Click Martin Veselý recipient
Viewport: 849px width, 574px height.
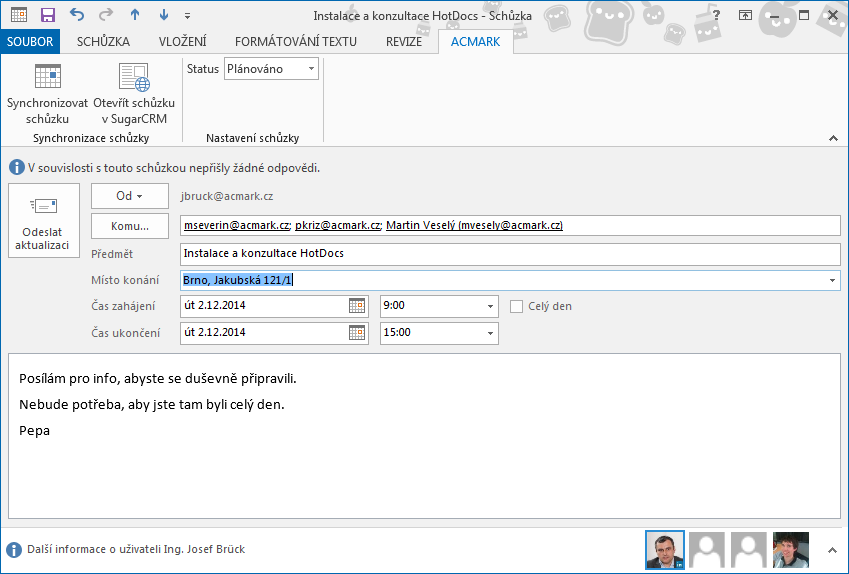click(474, 225)
